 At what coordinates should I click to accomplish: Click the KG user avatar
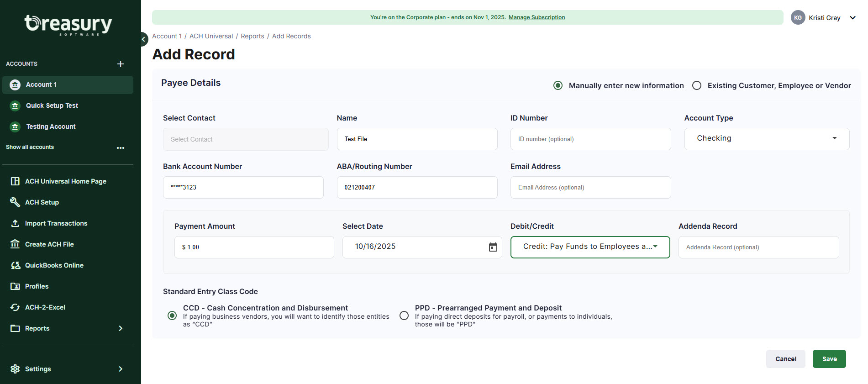798,17
